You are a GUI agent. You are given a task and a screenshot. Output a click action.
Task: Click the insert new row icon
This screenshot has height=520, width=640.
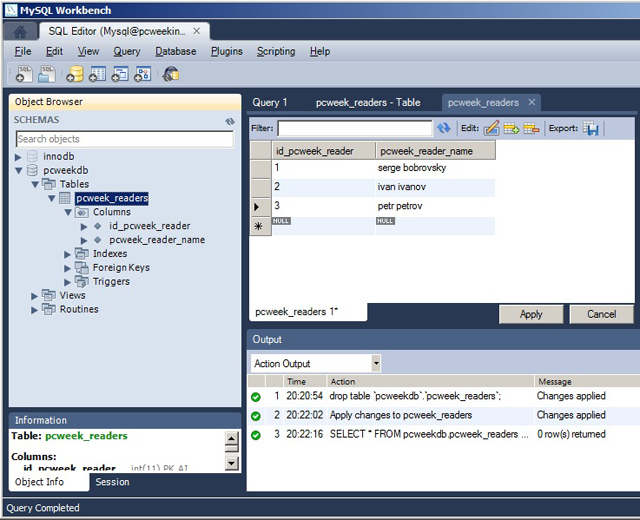(511, 129)
